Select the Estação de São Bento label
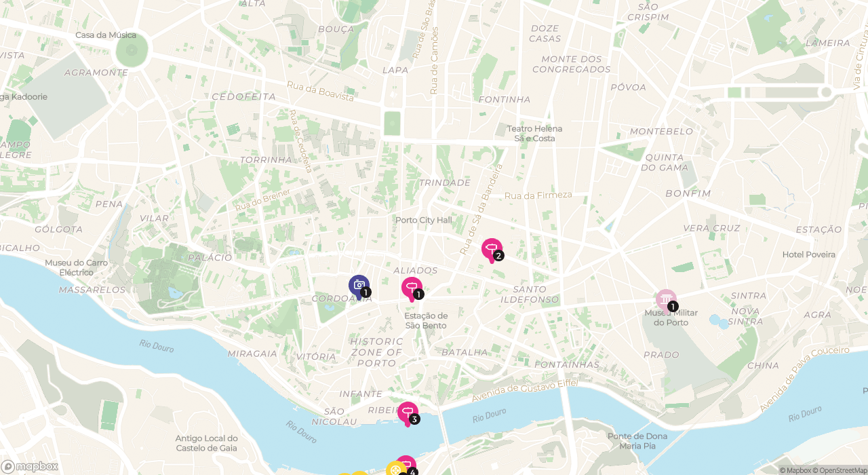This screenshot has height=475, width=868. tap(426, 320)
